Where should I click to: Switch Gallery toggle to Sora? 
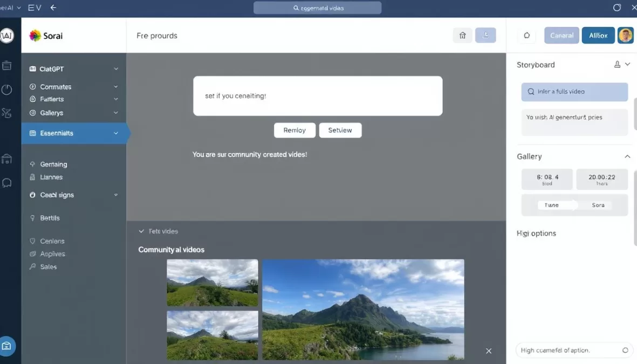(x=598, y=205)
